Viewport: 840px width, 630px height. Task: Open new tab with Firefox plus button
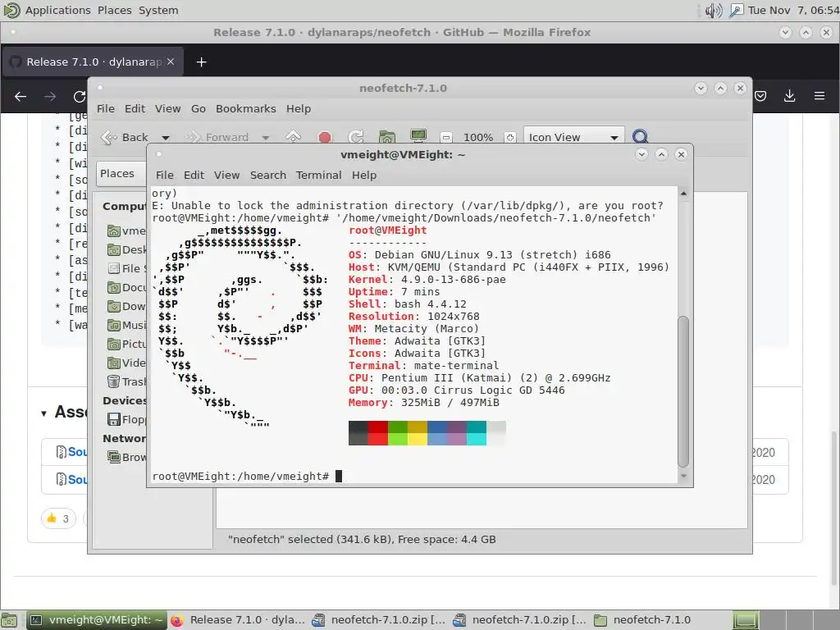(202, 62)
